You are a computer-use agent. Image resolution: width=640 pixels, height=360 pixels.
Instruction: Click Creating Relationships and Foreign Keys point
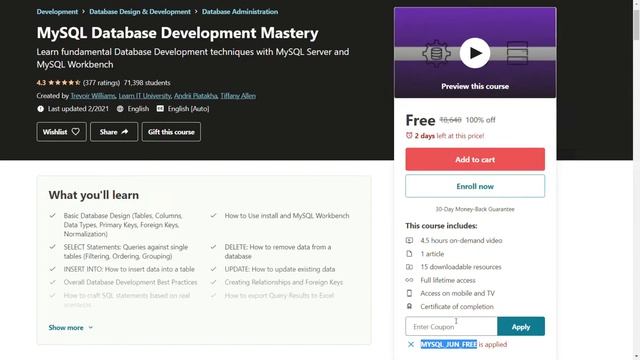[x=284, y=282]
